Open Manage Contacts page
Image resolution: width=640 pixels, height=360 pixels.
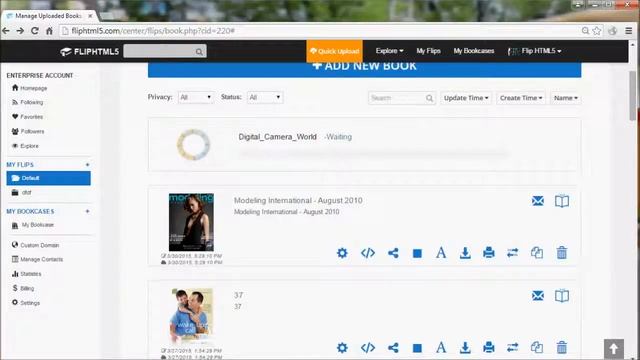[37, 259]
